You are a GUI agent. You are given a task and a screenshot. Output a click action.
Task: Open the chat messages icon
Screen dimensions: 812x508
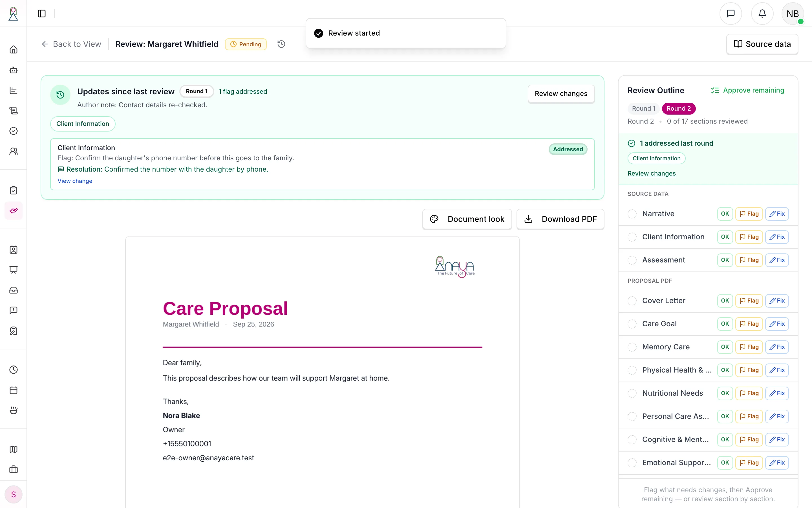pyautogui.click(x=731, y=14)
